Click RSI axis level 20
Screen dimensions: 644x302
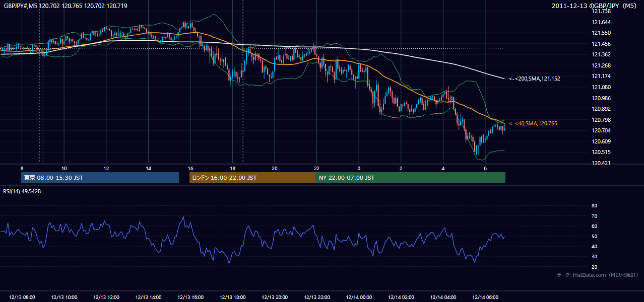[594, 267]
